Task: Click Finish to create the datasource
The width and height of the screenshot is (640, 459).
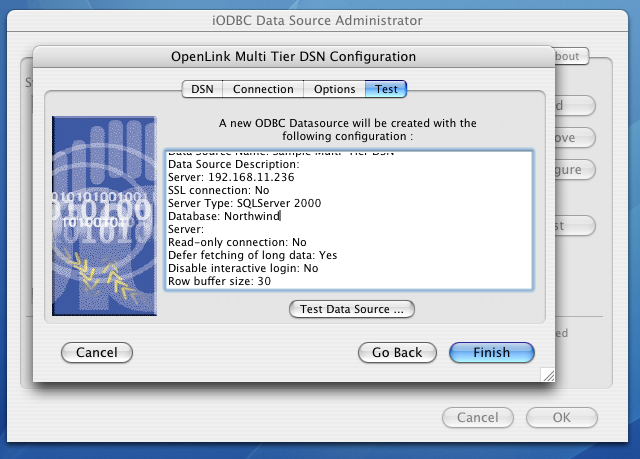Action: [x=491, y=352]
